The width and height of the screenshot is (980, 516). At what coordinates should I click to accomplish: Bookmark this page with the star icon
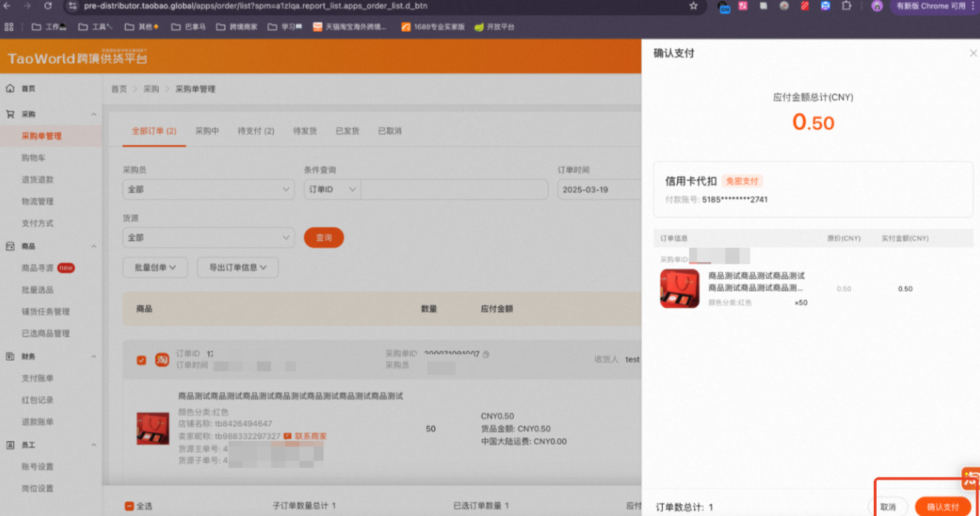[693, 6]
